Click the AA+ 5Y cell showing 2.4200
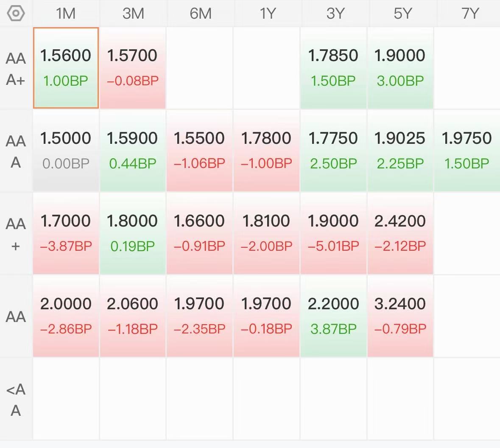Image resolution: width=500 pixels, height=448 pixels. (400, 233)
